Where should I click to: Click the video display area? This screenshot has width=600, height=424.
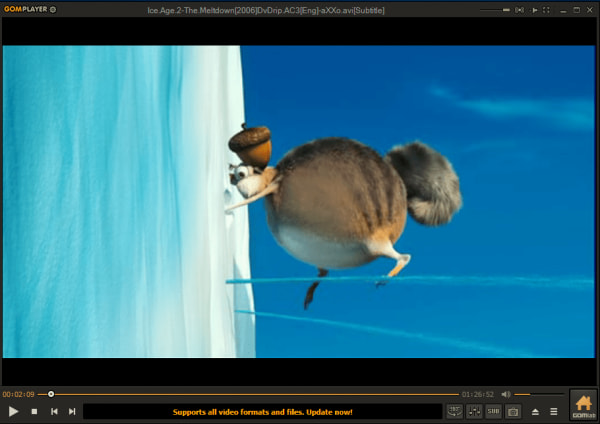tap(300, 200)
